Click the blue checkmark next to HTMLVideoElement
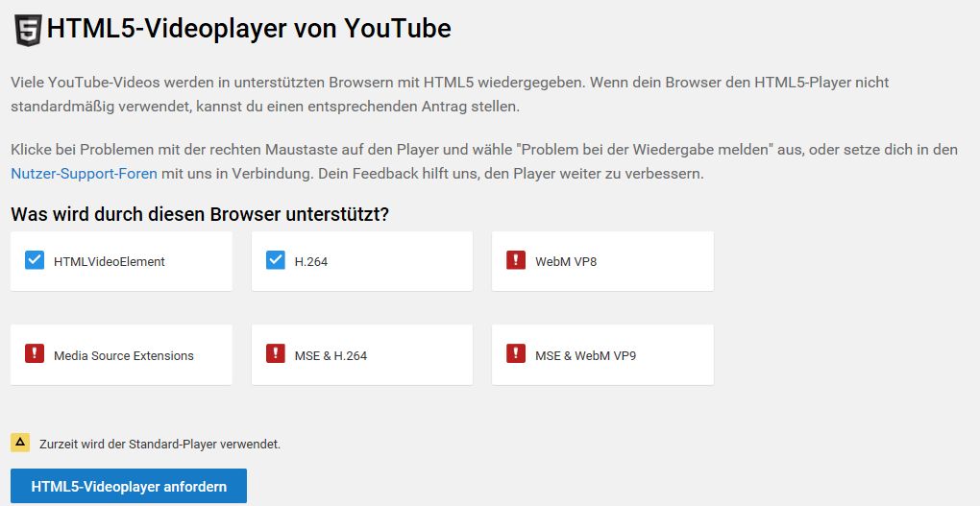980x506 pixels. click(35, 260)
